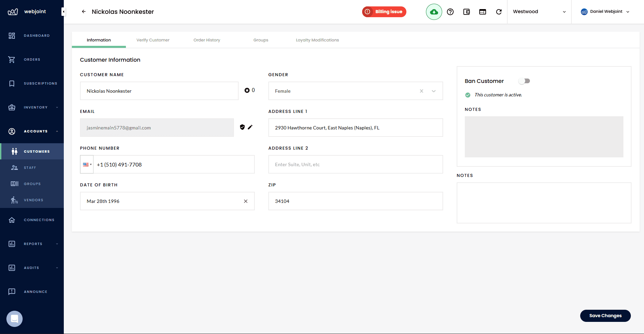Edit the customer email with pencil icon

click(250, 127)
